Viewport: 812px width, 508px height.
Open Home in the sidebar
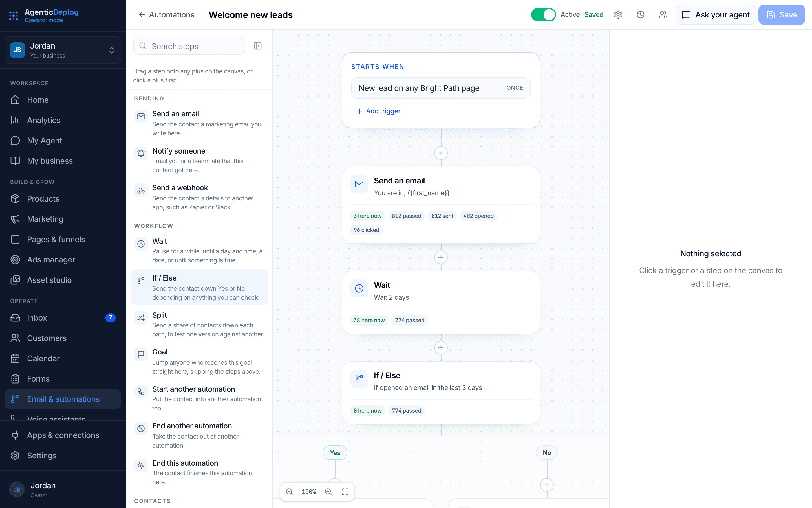click(63, 100)
